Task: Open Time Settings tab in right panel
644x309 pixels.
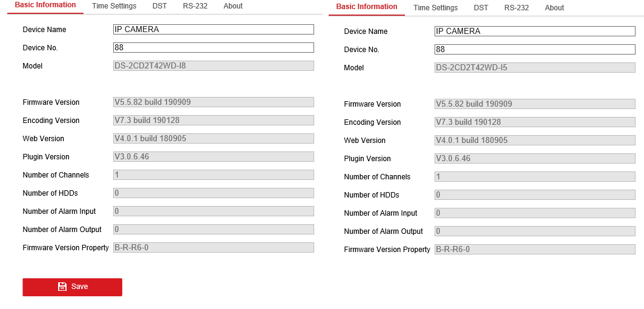Action: click(x=435, y=8)
